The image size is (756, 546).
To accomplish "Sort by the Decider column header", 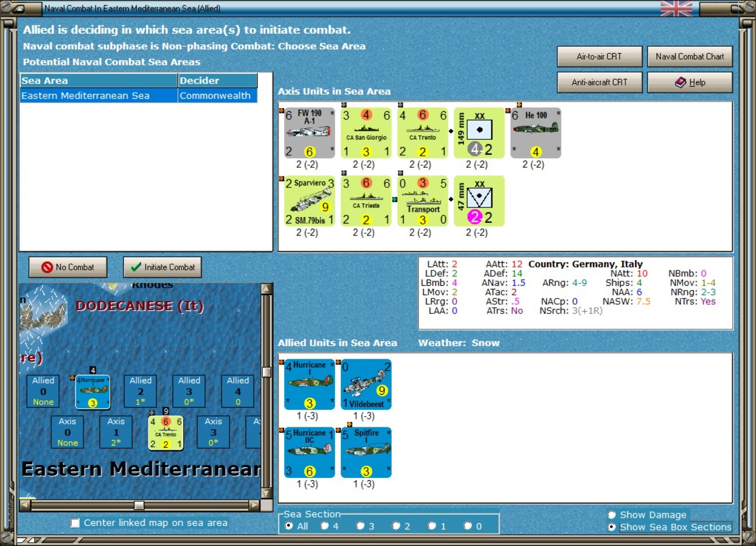I will coord(218,80).
